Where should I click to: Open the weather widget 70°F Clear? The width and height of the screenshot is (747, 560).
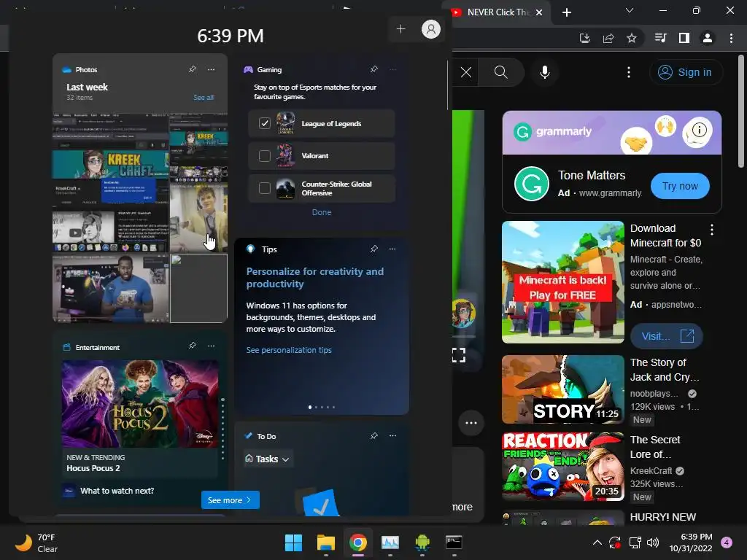[x=37, y=542]
